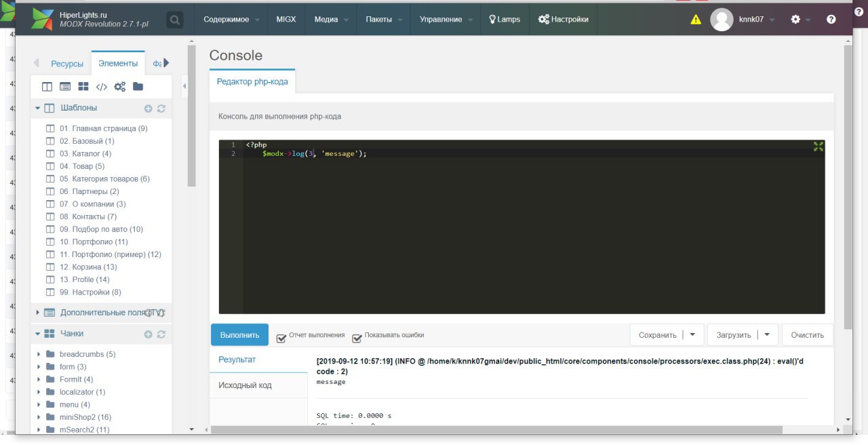Click the Выполнить button

[240, 334]
